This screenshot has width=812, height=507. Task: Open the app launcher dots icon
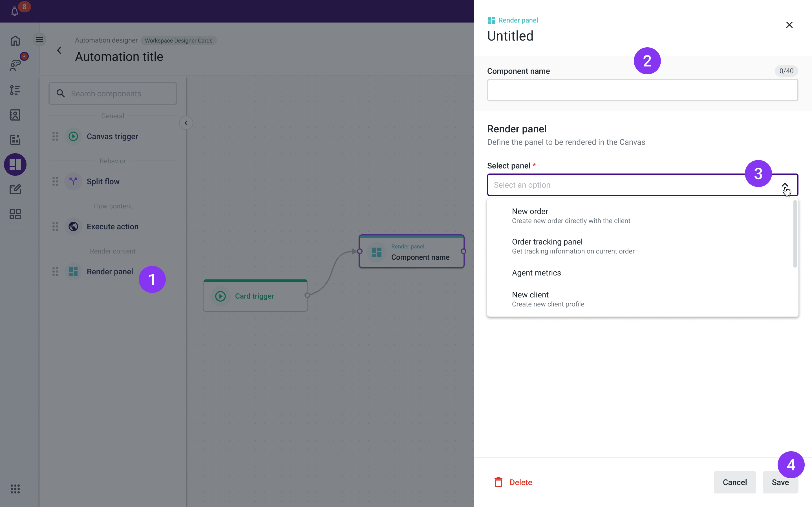pyautogui.click(x=15, y=489)
